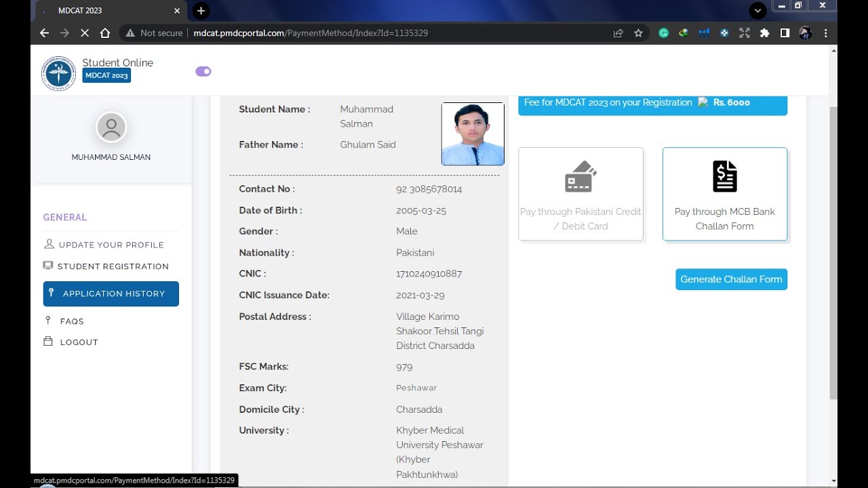Select Pay through MCB Bank Challan Form
868x488 pixels.
(725, 194)
